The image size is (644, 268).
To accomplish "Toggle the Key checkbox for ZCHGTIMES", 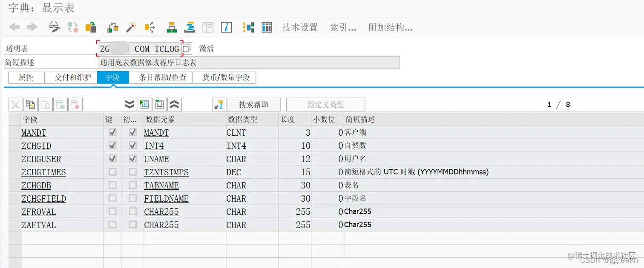I will point(112,172).
